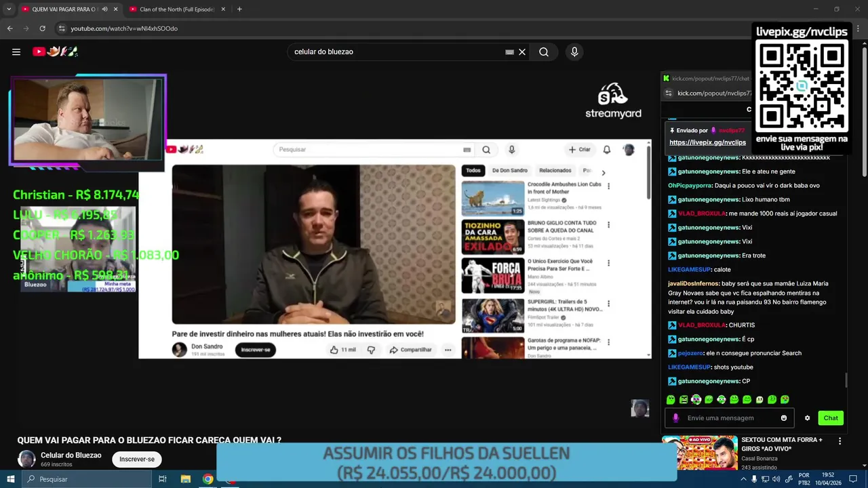
Task: Start voice search with outer microphone button
Action: 574,52
